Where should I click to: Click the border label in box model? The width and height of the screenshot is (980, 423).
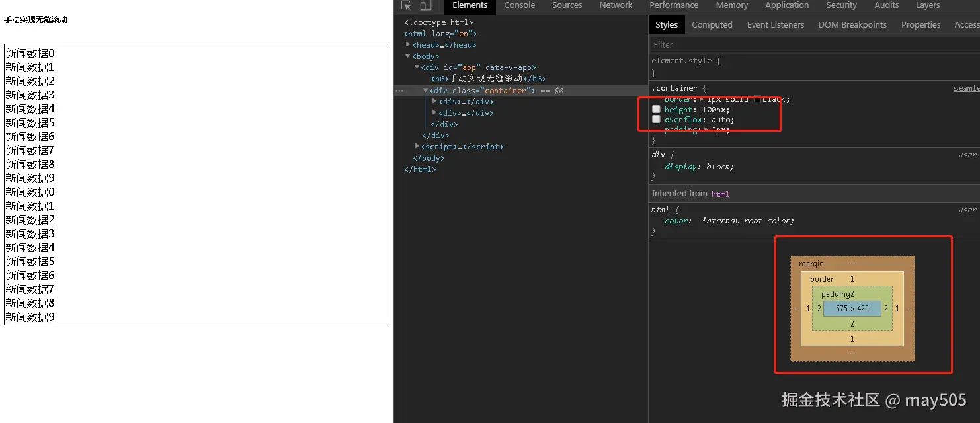(822, 279)
